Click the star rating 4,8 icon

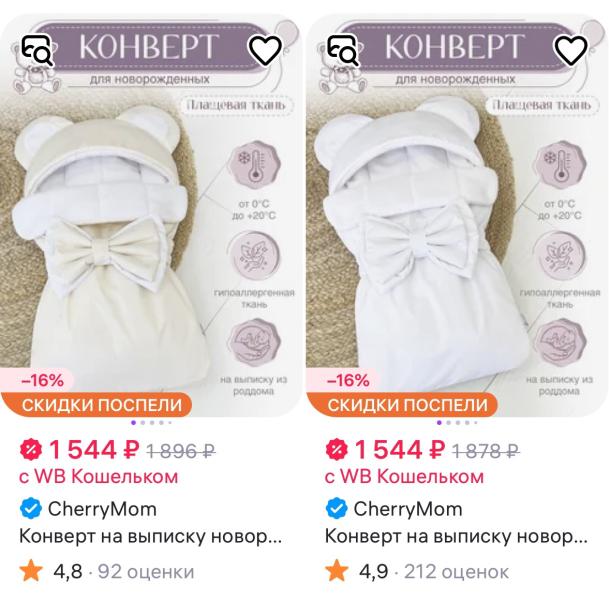click(31, 570)
